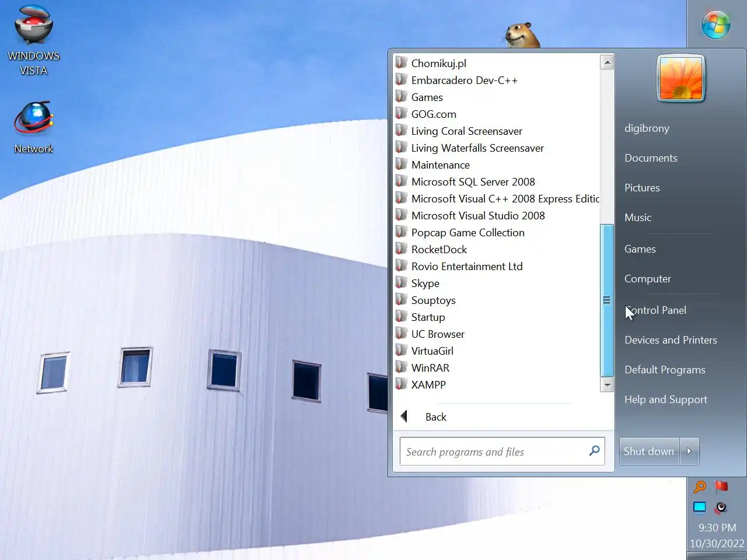Open the Network desktop icon

(33, 128)
